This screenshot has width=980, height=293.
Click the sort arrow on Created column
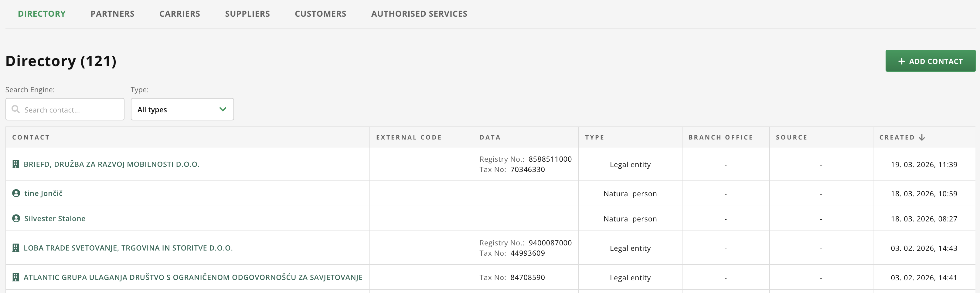[x=922, y=138]
